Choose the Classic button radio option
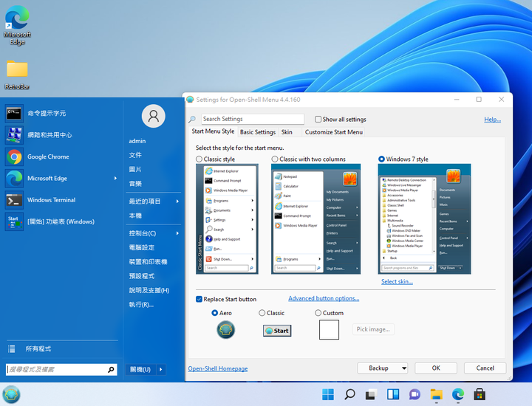This screenshot has height=406, width=532. pyautogui.click(x=262, y=313)
